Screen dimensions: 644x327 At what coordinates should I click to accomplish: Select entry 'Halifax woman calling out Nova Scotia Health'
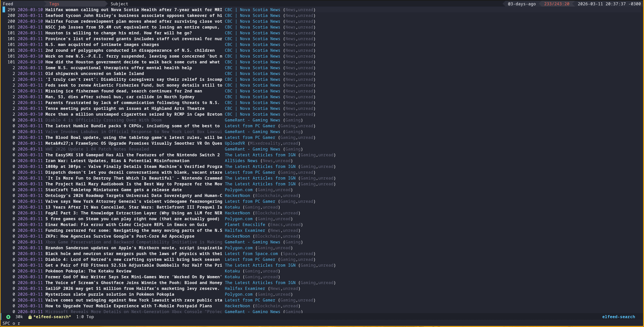tap(134, 10)
